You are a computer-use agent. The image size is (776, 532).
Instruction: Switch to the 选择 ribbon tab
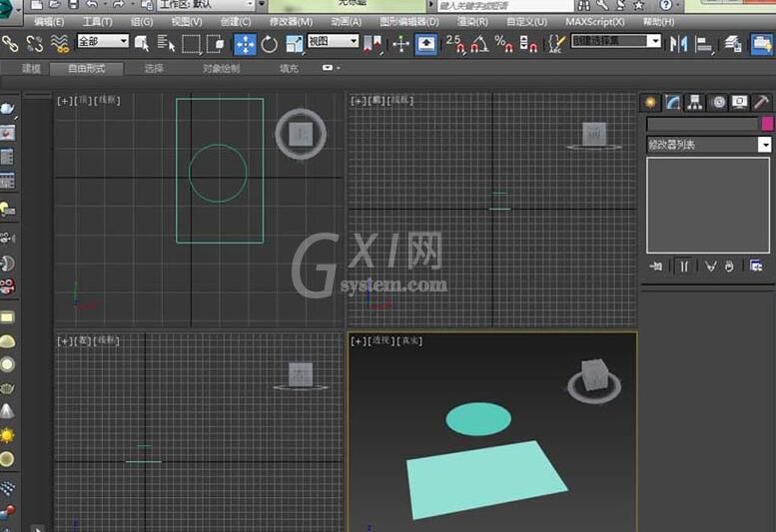tap(154, 68)
